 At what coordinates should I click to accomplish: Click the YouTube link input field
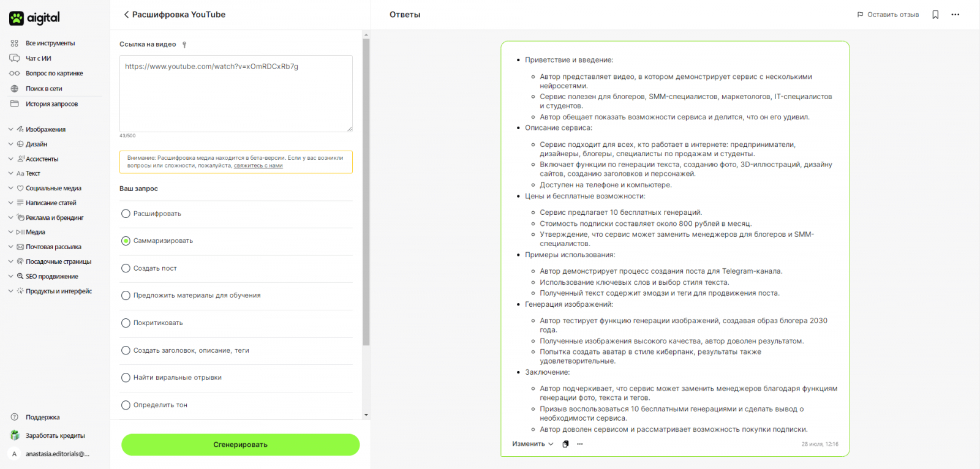point(236,94)
